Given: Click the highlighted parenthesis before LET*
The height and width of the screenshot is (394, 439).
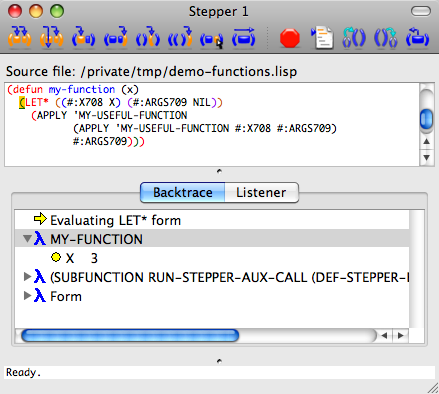Looking at the screenshot, I should [x=22, y=102].
